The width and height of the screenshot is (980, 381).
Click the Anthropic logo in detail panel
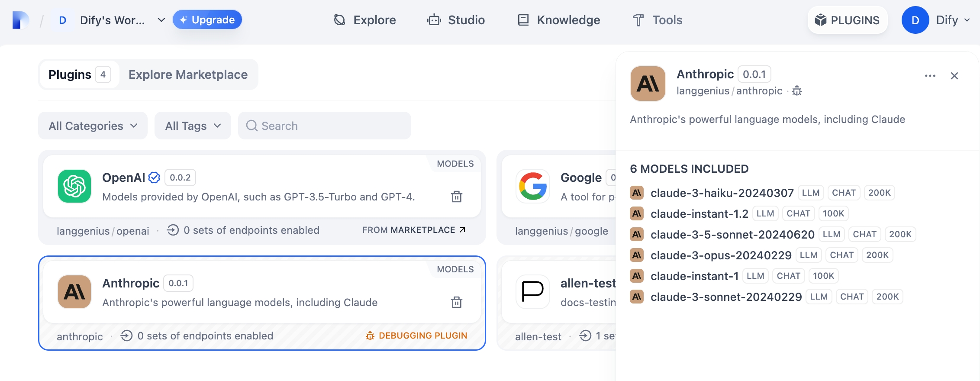(648, 84)
